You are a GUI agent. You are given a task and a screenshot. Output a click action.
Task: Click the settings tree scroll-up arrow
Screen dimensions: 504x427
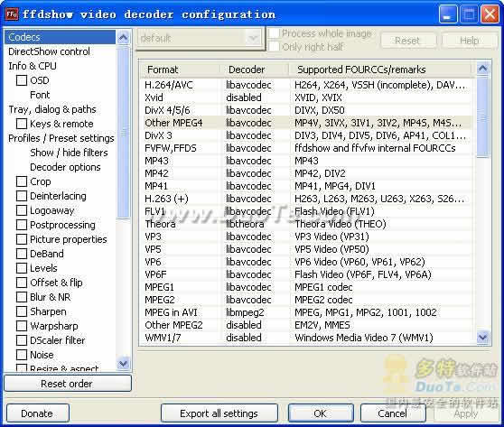pos(123,38)
